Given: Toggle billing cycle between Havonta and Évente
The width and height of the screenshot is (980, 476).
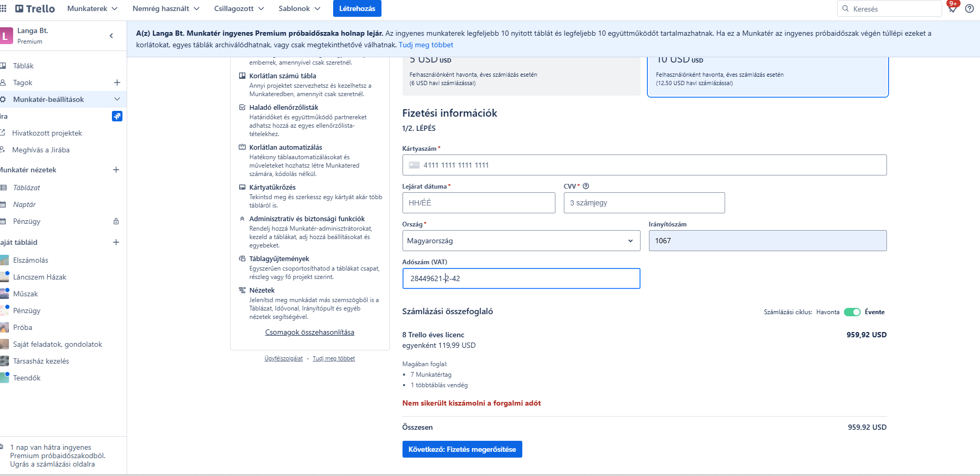Looking at the screenshot, I should (x=852, y=312).
